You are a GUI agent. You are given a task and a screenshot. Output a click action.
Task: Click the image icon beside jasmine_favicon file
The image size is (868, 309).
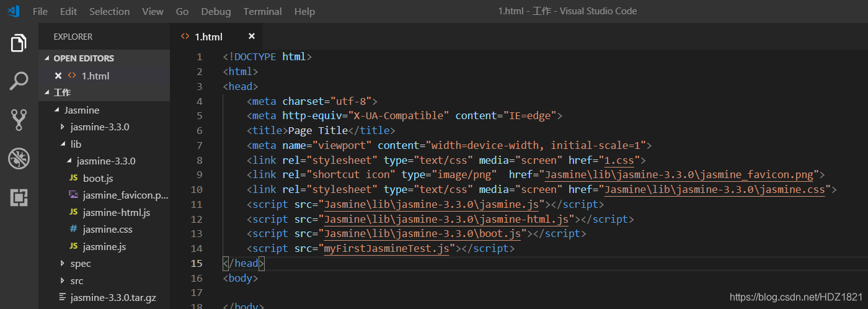73,195
